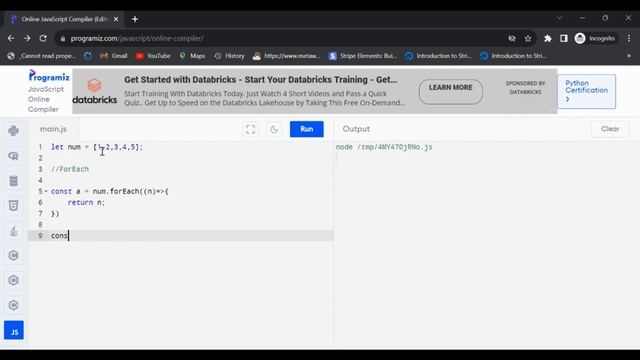The height and width of the screenshot is (360, 640).
Task: Open the Stripe Elements bookmark
Action: 363,56
